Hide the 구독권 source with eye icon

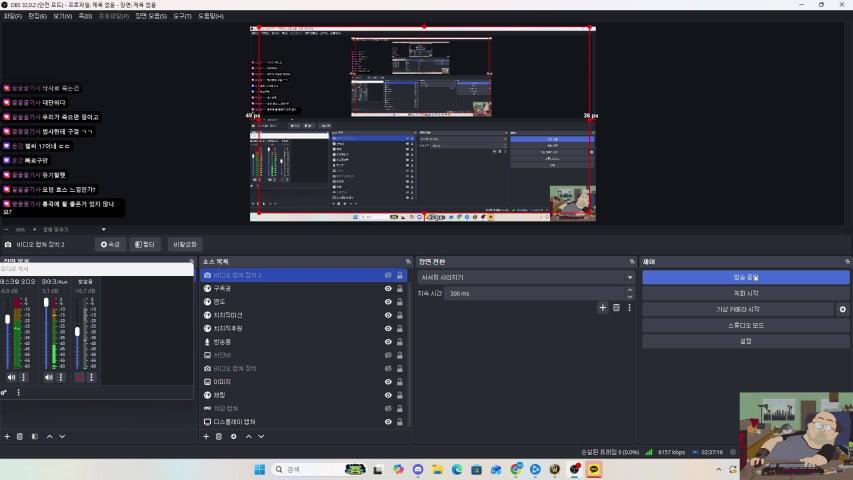click(388, 288)
